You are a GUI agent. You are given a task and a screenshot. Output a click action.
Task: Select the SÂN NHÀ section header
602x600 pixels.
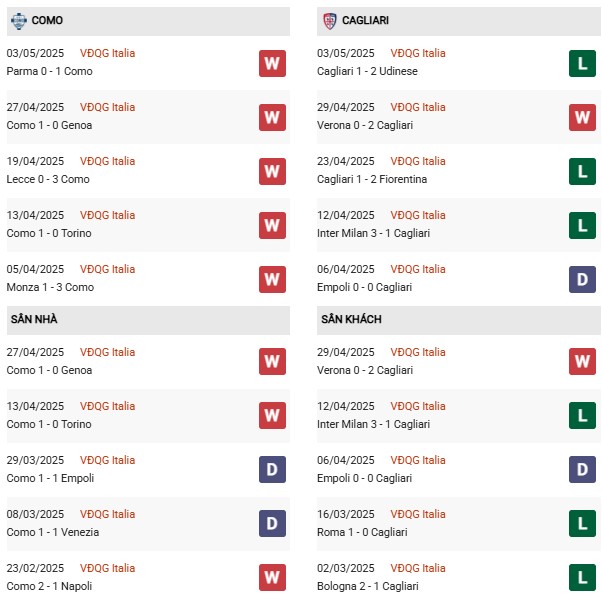(148, 320)
